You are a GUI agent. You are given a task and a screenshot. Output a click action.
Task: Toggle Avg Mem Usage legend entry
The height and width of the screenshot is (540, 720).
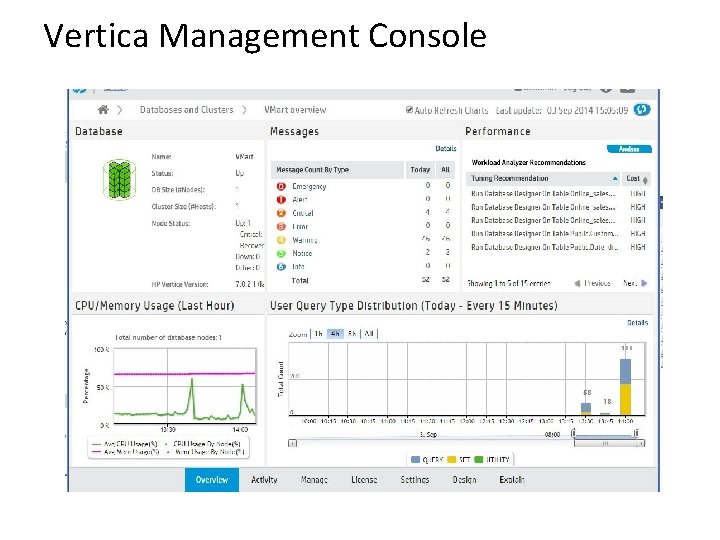tap(125, 452)
